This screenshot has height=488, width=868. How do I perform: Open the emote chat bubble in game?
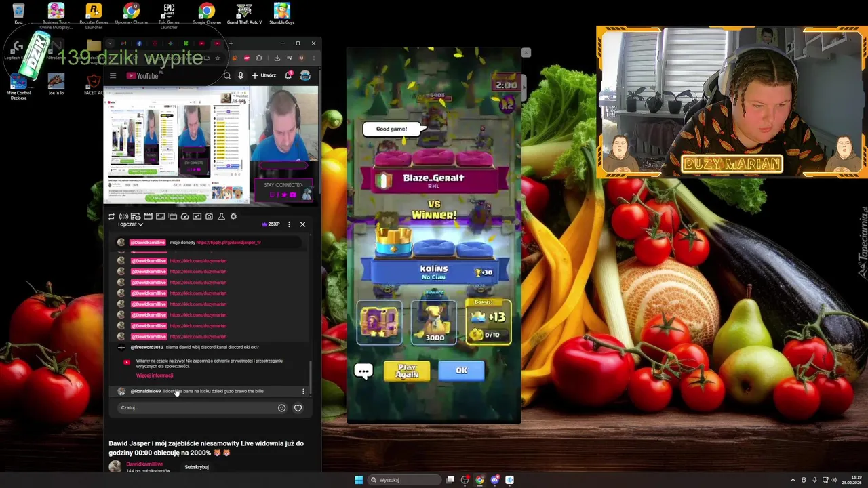point(363,371)
